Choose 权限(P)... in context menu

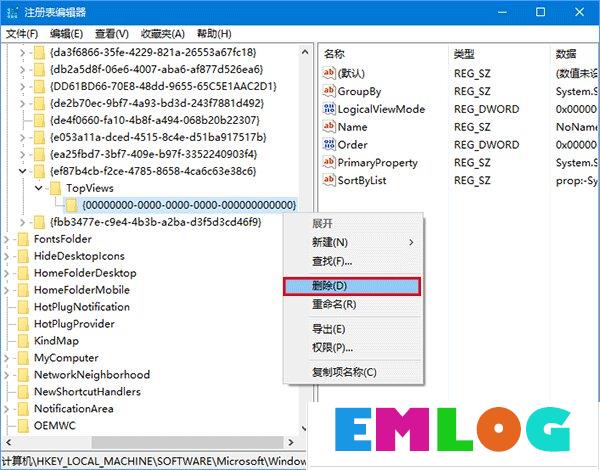tap(353, 348)
